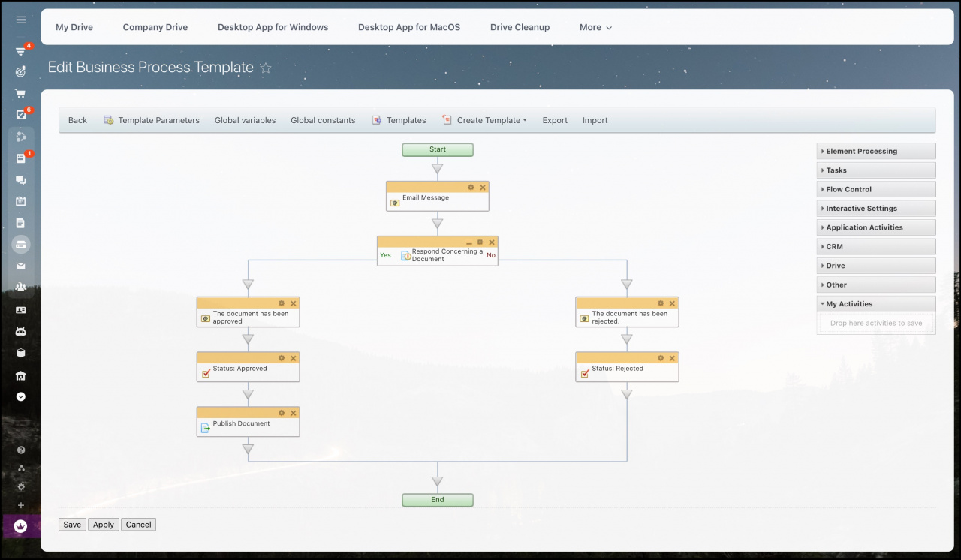Open the More menu in top navigation
Viewport: 961px width, 560px height.
(595, 27)
